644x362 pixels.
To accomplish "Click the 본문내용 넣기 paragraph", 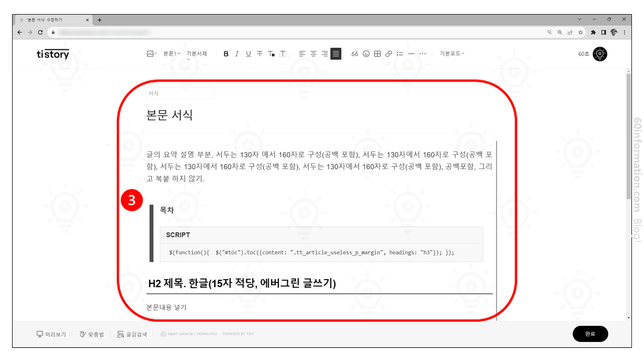I will [167, 307].
